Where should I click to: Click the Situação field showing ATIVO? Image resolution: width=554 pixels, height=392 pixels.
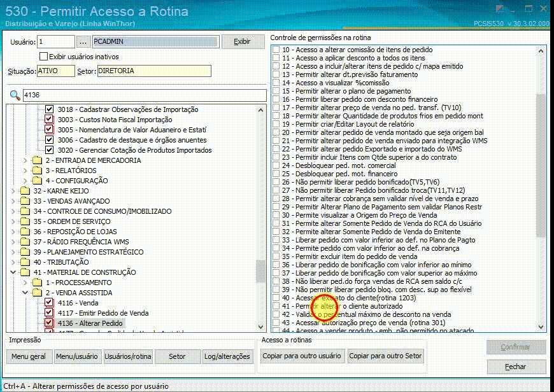coord(56,71)
